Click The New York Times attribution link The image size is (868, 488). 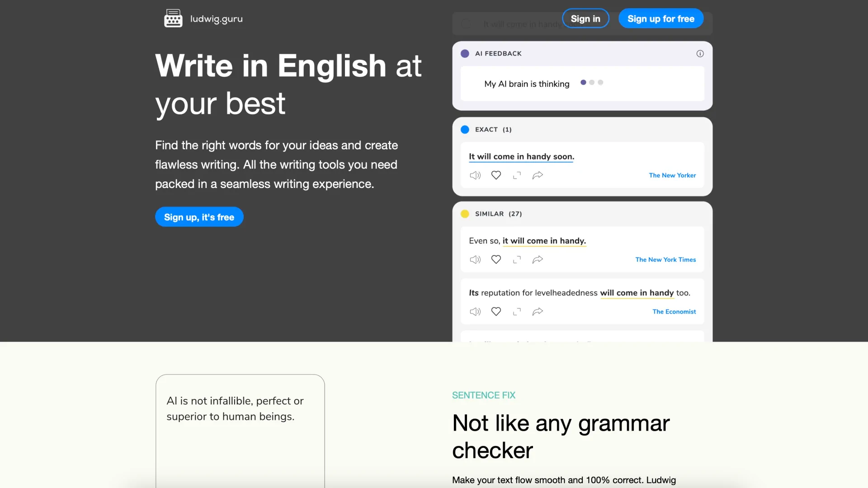point(665,259)
